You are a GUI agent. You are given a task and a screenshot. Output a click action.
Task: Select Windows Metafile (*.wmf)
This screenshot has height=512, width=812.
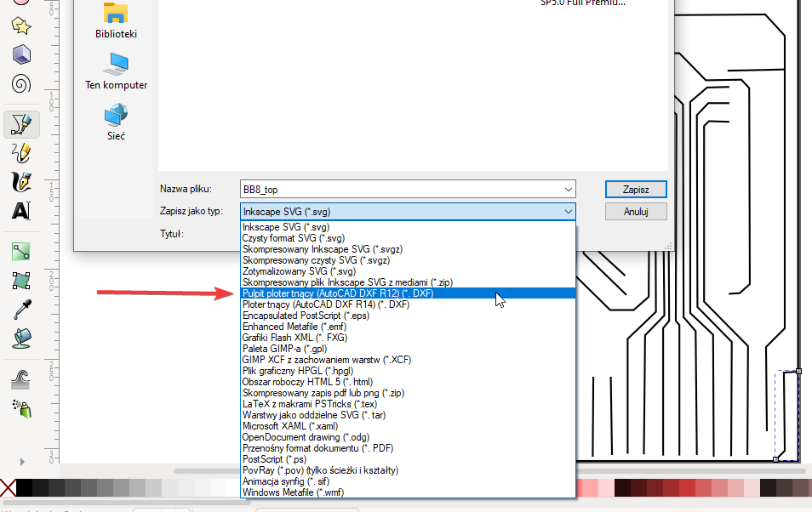click(x=408, y=492)
